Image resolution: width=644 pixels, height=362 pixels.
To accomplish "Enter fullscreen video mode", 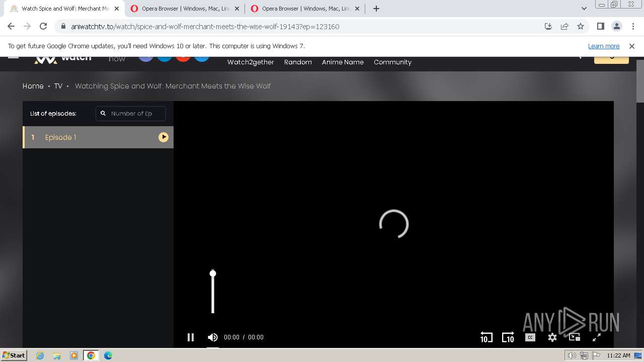I will 597,337.
